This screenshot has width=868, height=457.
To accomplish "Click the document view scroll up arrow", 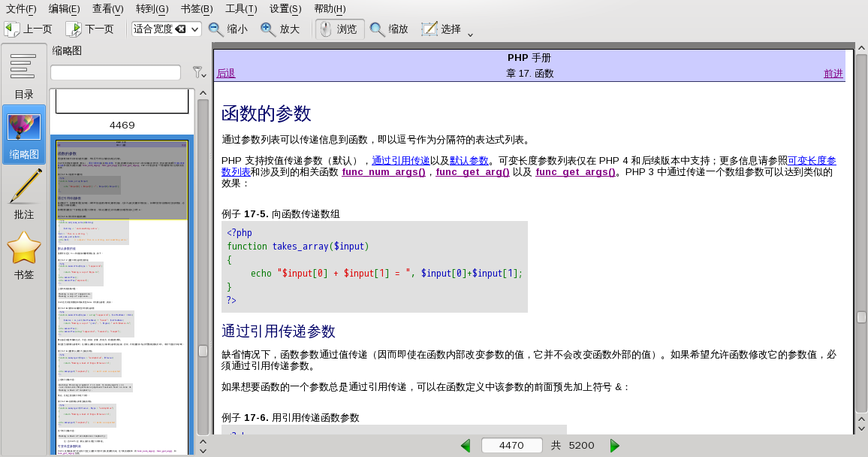I will tap(861, 48).
